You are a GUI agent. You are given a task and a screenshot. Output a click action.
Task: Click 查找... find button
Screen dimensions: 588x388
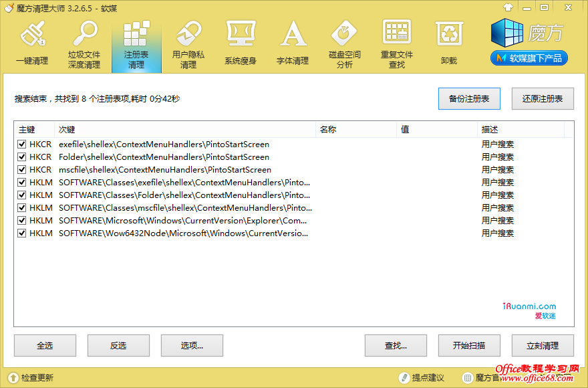tap(396, 346)
